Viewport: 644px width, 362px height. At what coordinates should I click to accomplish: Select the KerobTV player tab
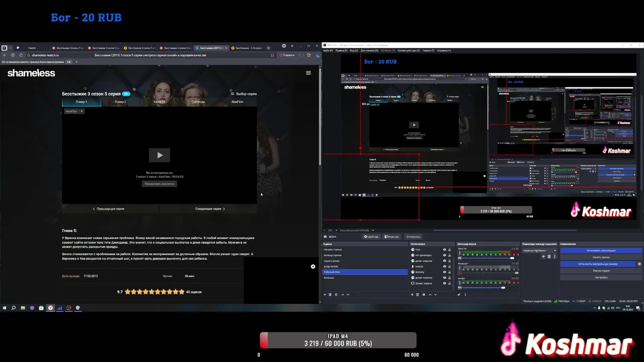tap(159, 102)
